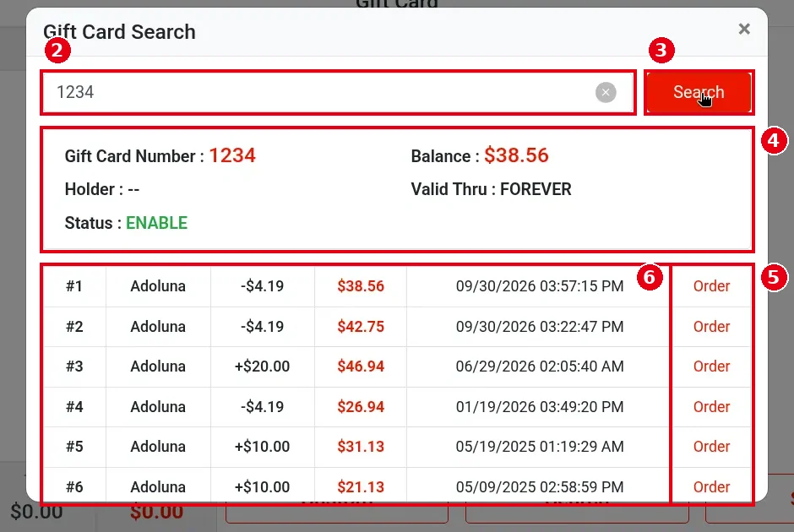Select the $42.75 balance cell
This screenshot has width=794, height=532.
point(361,327)
